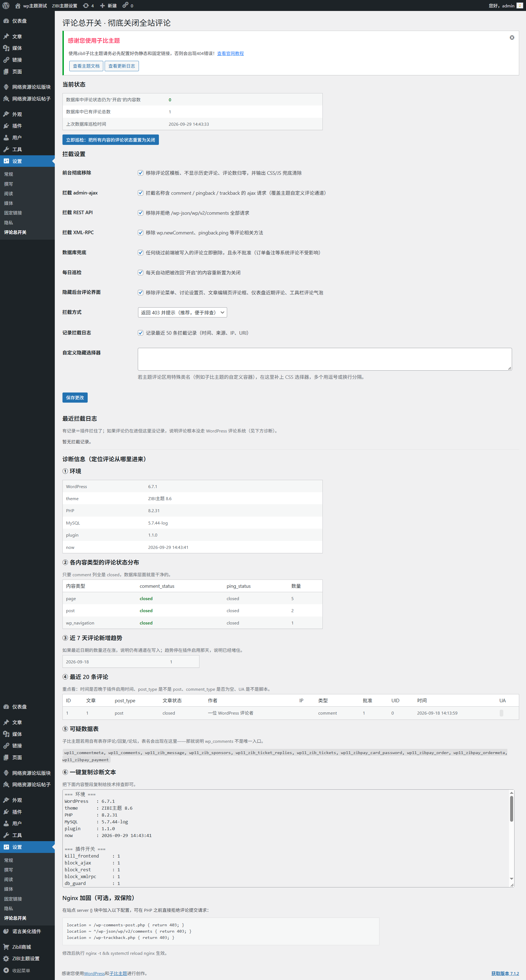
Task: Click the wp_navigation row in status table
Action: coord(192,623)
